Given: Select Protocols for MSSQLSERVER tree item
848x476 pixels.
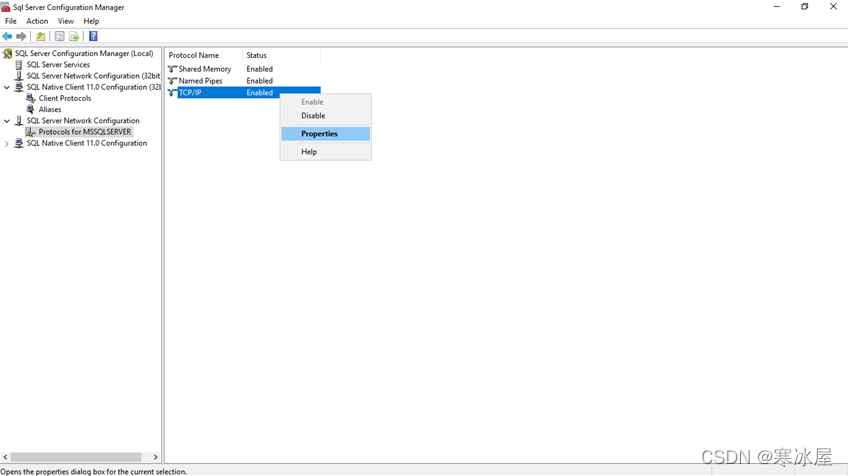Looking at the screenshot, I should tap(85, 131).
